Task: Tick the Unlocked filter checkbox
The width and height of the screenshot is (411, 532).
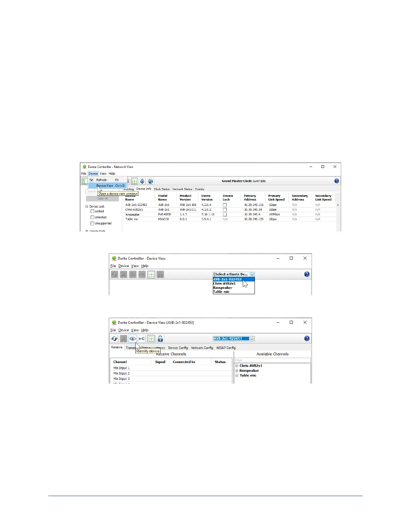Action: point(92,217)
